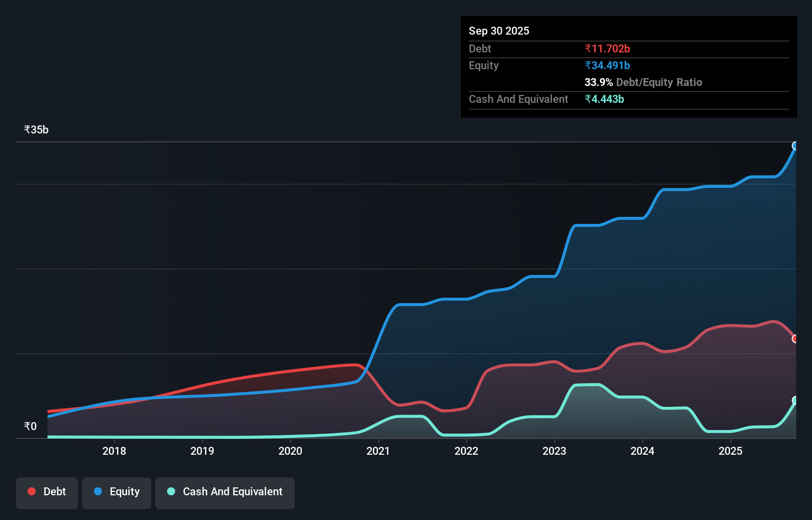This screenshot has height=520, width=812.
Task: Select the Cash endpoint marker on the chart
Action: click(795, 400)
